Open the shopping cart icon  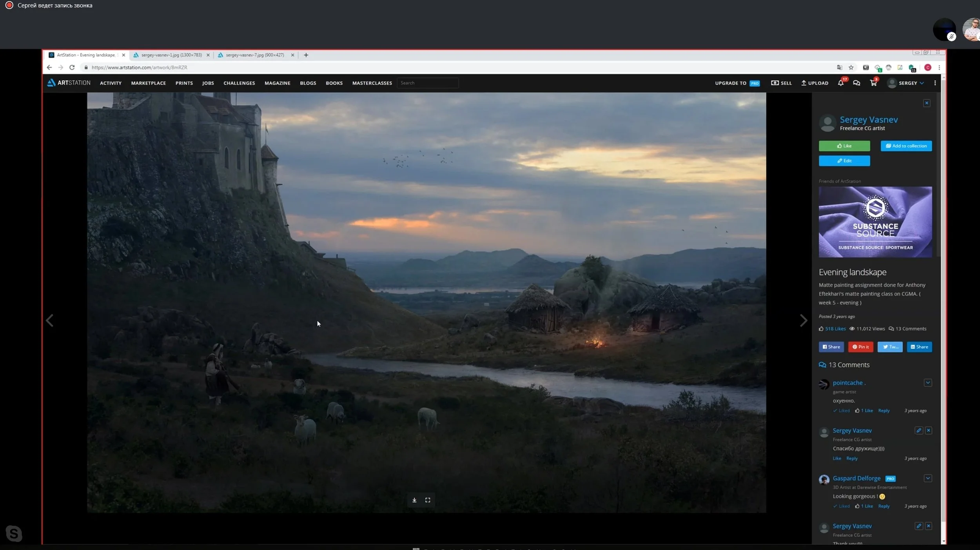coord(873,83)
